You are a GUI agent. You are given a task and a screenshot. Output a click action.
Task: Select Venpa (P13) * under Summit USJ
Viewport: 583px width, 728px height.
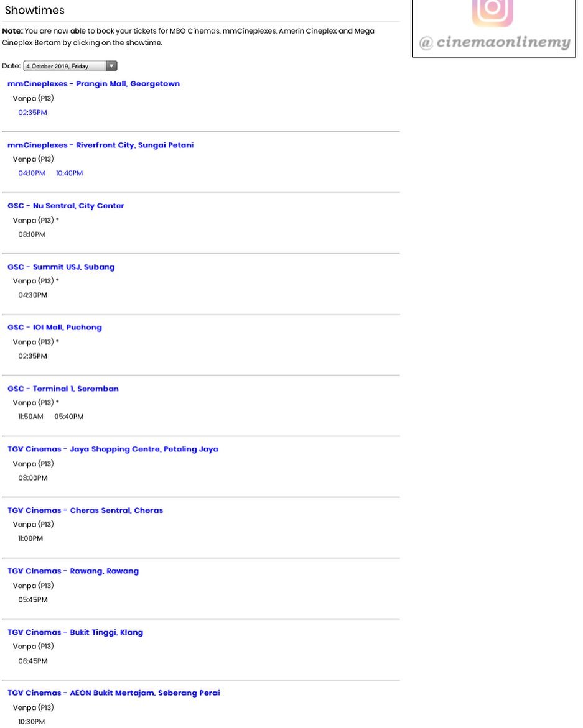(35, 281)
